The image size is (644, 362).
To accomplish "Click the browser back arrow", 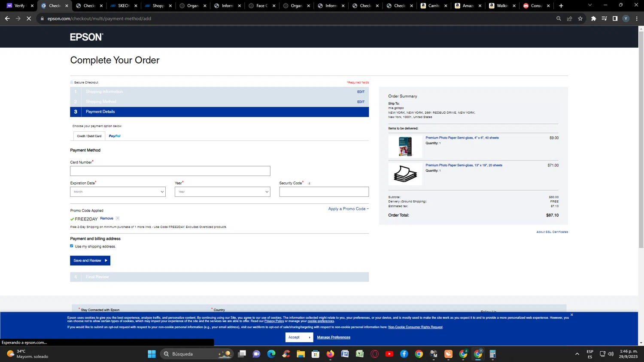I will (7, 18).
